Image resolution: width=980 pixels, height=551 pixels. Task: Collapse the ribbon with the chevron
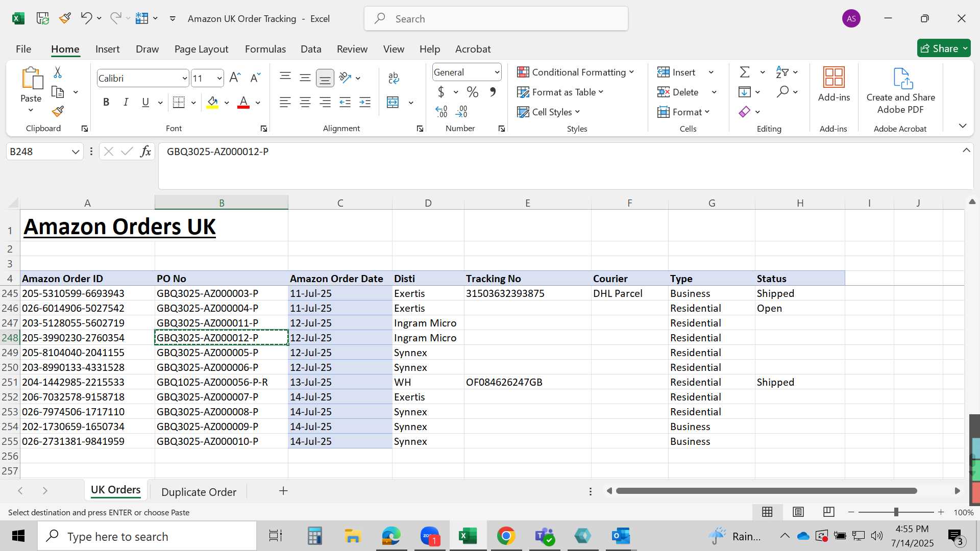point(963,126)
